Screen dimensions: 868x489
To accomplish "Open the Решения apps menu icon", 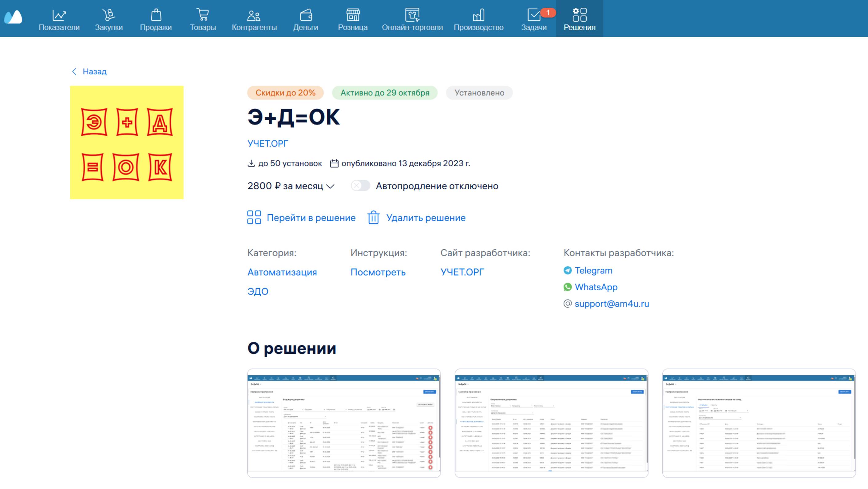I will pos(579,14).
